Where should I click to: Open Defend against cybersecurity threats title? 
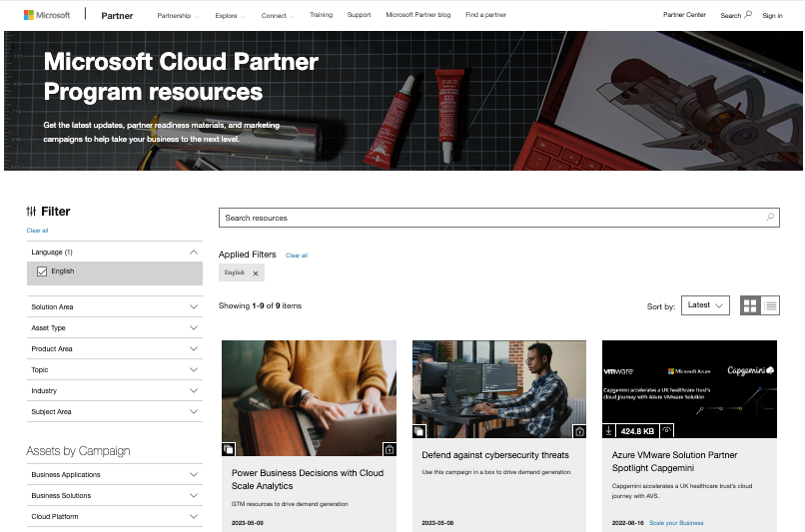coord(495,455)
